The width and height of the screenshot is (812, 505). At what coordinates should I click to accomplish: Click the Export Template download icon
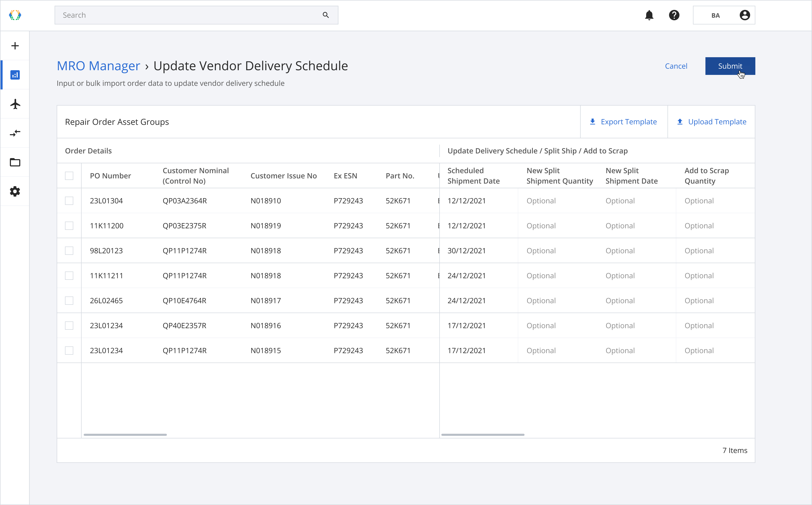pos(592,122)
